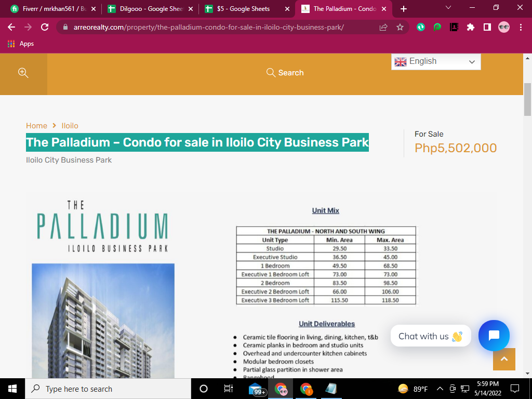Viewport: 532px width, 399px height.
Task: Open Chrome's three-dot menu
Action: coord(521,27)
